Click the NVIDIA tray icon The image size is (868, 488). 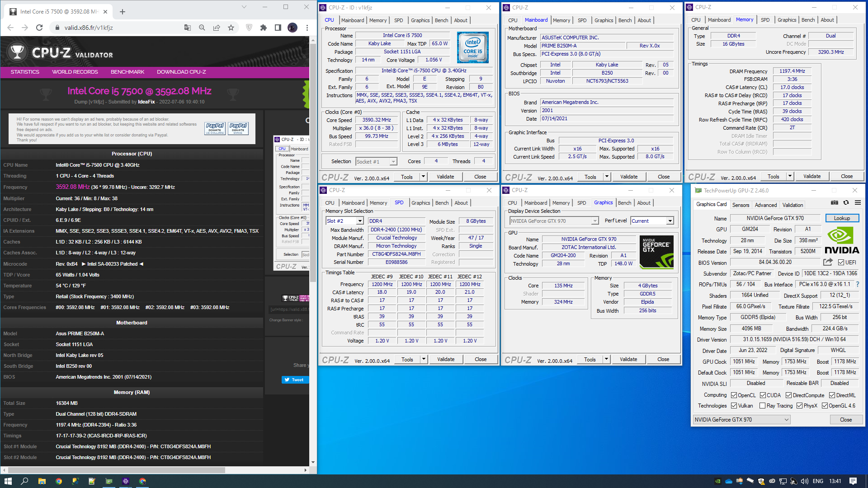point(717,481)
